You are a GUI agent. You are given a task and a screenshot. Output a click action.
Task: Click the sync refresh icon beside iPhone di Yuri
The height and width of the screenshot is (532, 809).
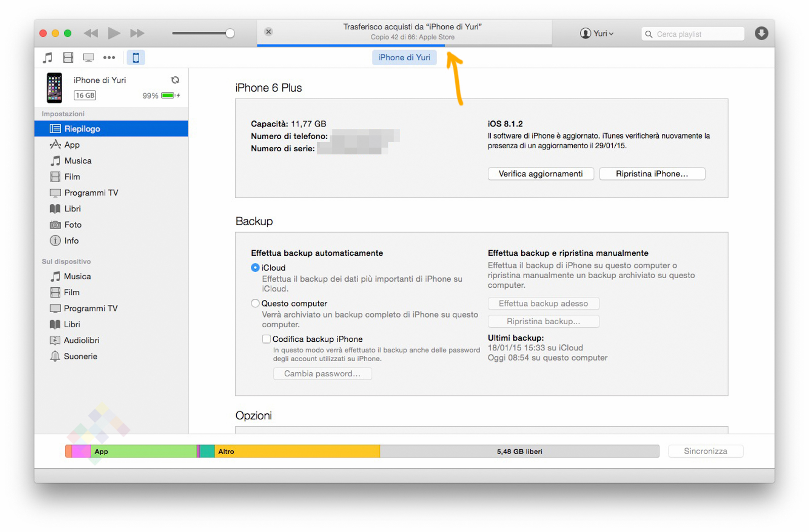[x=175, y=80]
